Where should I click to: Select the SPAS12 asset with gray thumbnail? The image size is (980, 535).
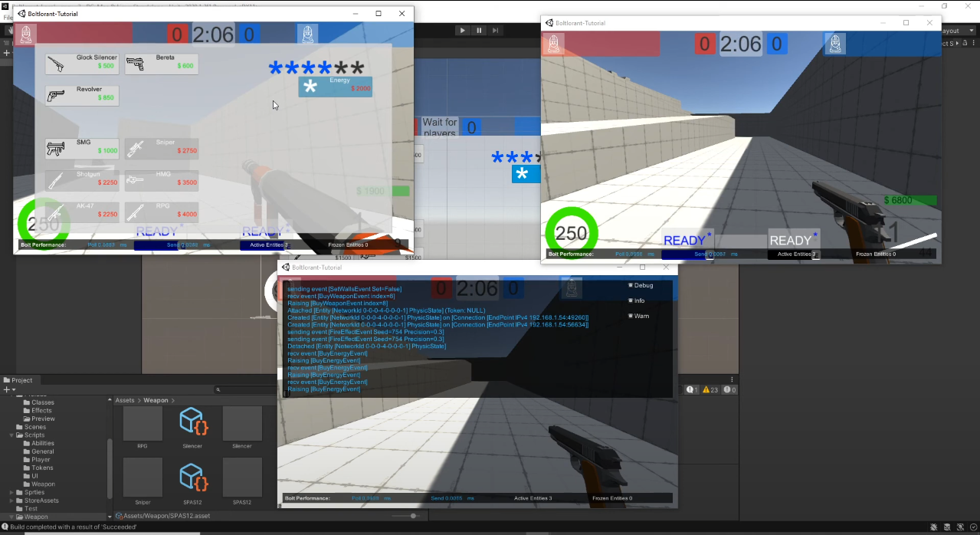point(242,477)
